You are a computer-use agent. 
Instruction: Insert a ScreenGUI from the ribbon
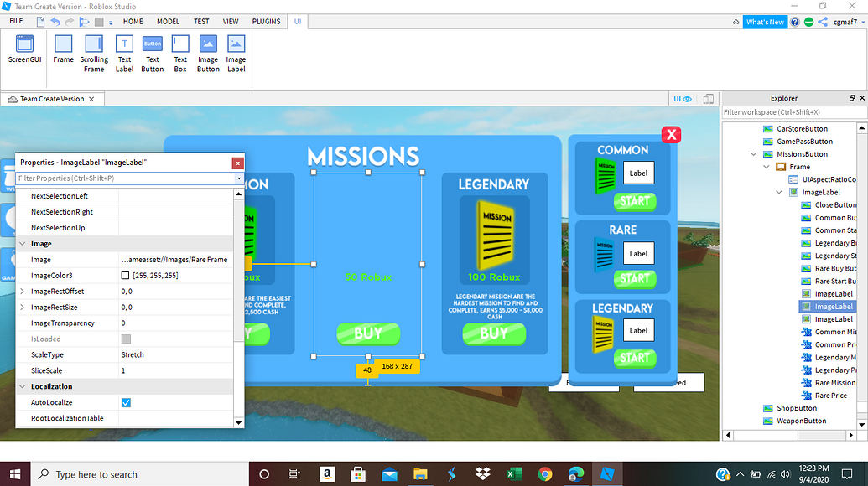tap(24, 49)
